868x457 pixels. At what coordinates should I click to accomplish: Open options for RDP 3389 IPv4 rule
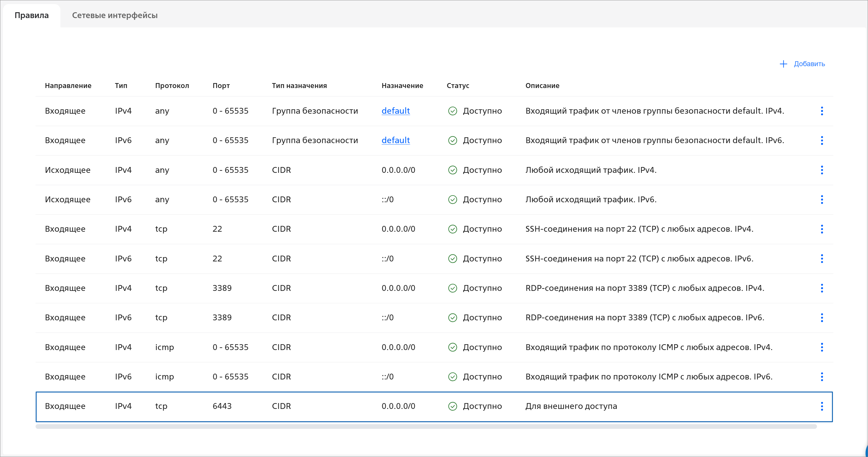(x=822, y=288)
